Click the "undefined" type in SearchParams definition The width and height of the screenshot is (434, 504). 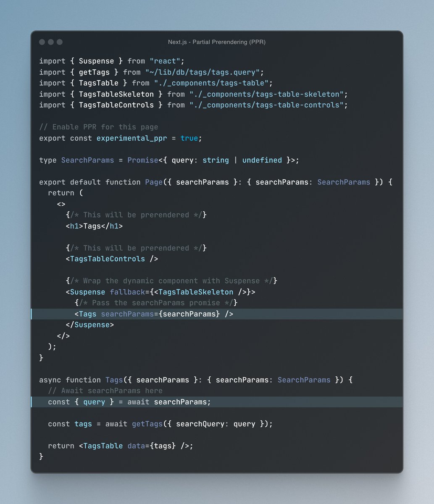pyautogui.click(x=262, y=160)
